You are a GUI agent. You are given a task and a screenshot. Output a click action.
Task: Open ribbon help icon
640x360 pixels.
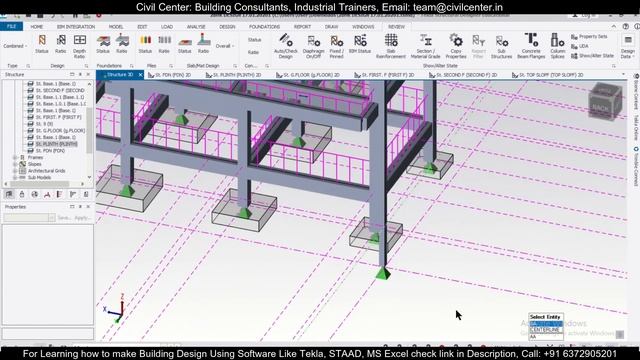coord(625,26)
